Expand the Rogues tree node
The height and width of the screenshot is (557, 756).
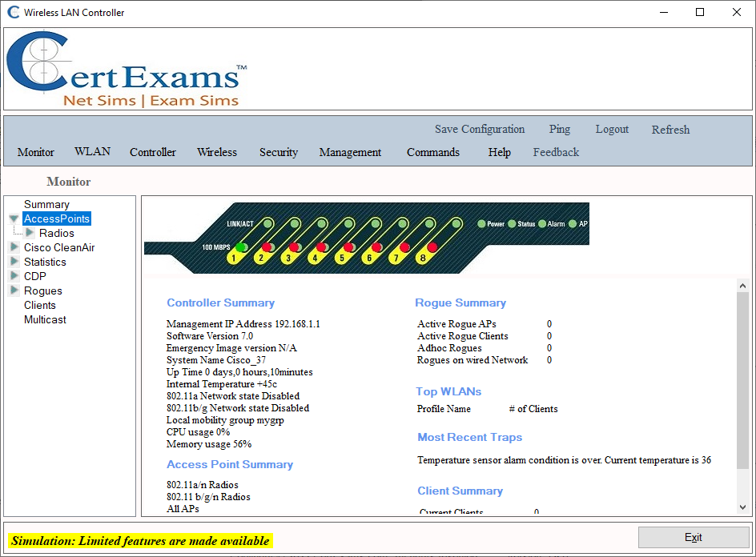tap(14, 291)
